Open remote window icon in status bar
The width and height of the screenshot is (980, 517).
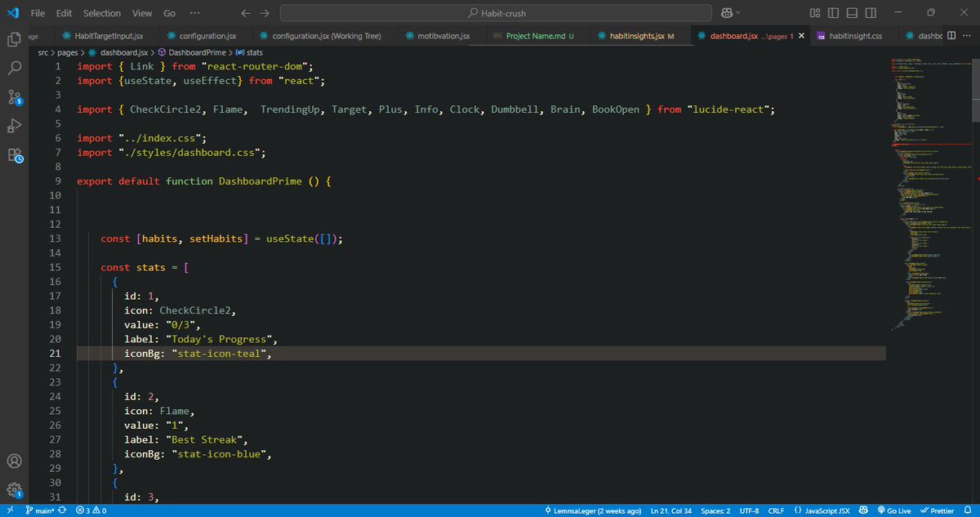tap(10, 510)
